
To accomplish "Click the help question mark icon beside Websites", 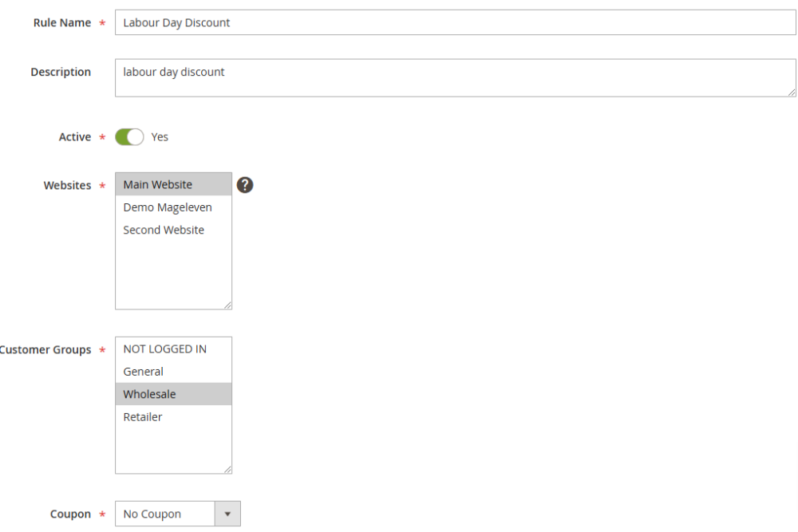I will coord(245,185).
